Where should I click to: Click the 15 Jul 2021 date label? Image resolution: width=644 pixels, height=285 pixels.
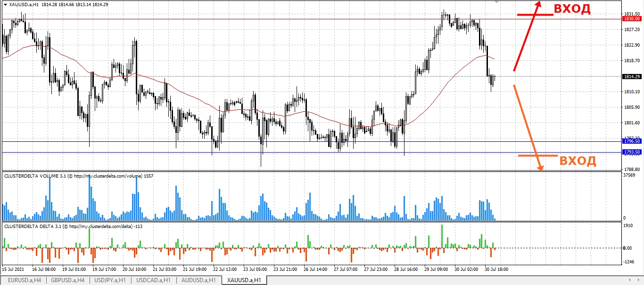pos(13,269)
